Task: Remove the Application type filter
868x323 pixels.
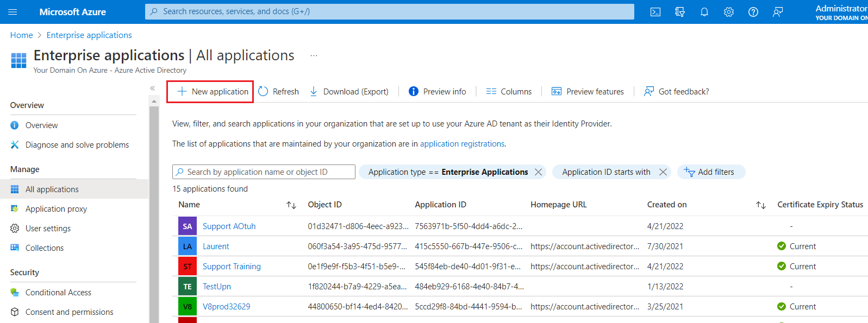Action: [538, 172]
